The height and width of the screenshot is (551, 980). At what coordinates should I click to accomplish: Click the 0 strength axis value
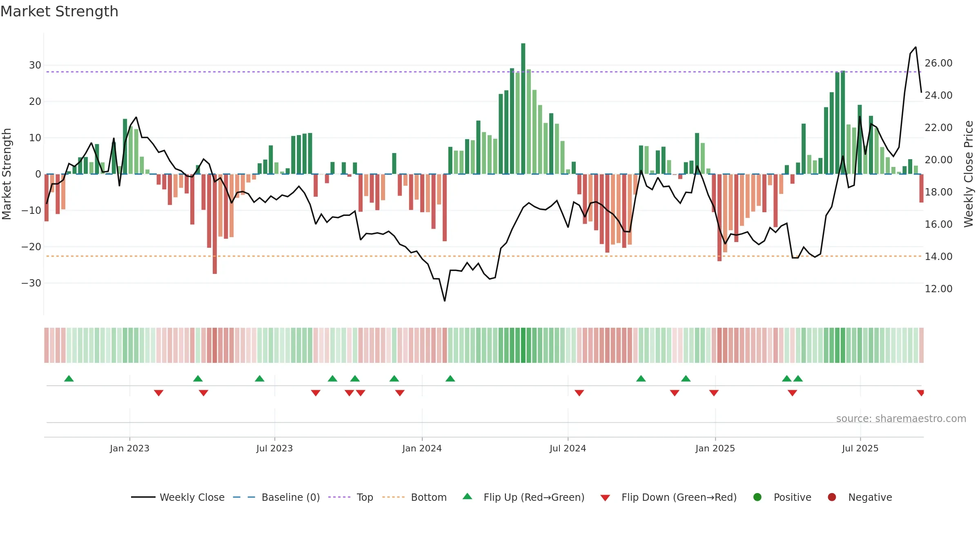[x=38, y=174]
